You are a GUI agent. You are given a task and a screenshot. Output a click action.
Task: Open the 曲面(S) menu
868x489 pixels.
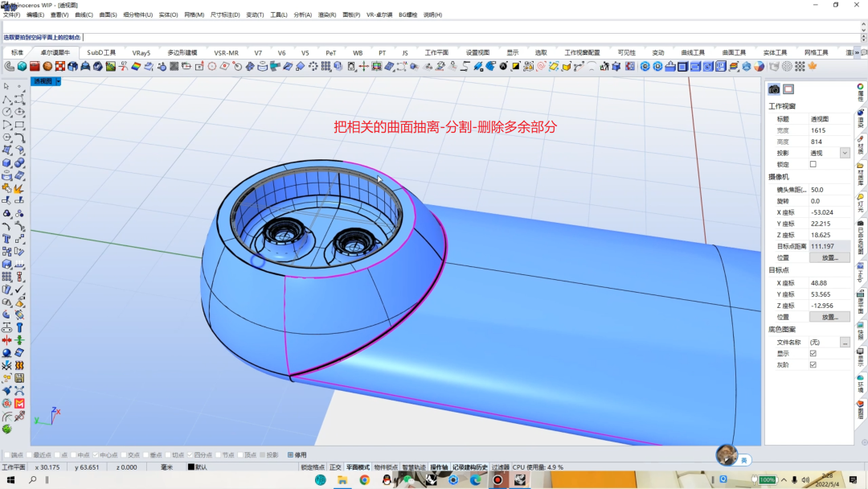tap(108, 15)
